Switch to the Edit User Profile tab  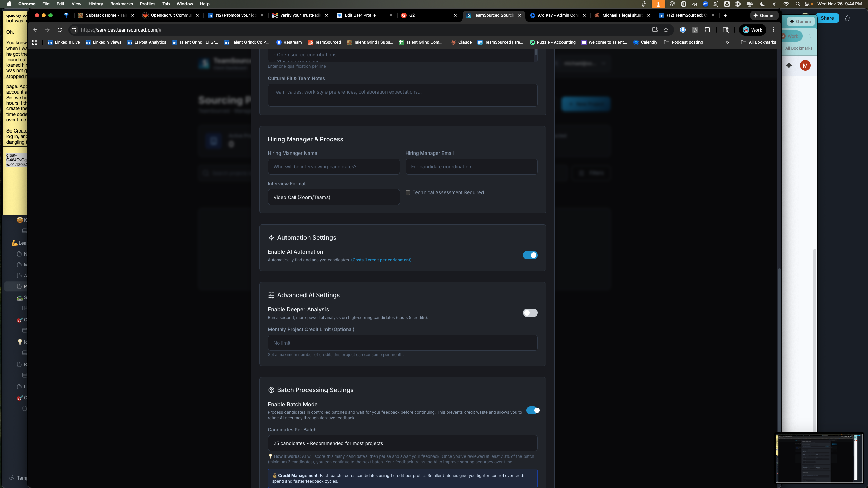click(360, 15)
